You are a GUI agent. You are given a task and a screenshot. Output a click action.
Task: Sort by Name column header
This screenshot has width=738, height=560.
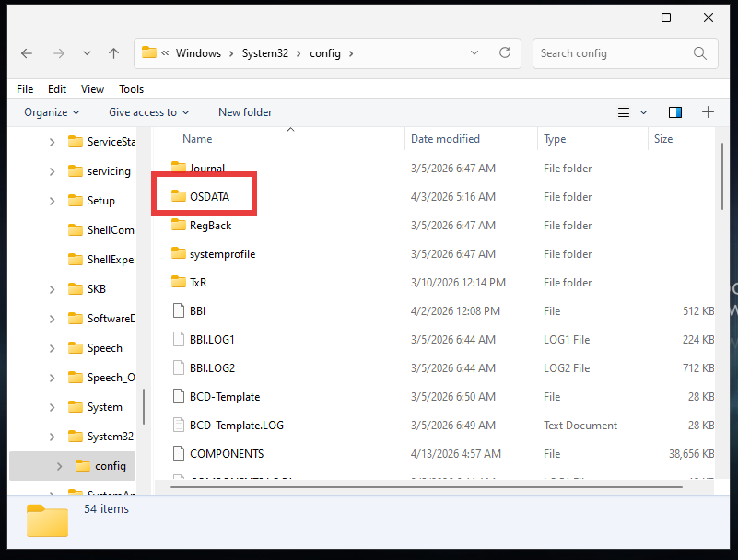click(x=197, y=139)
